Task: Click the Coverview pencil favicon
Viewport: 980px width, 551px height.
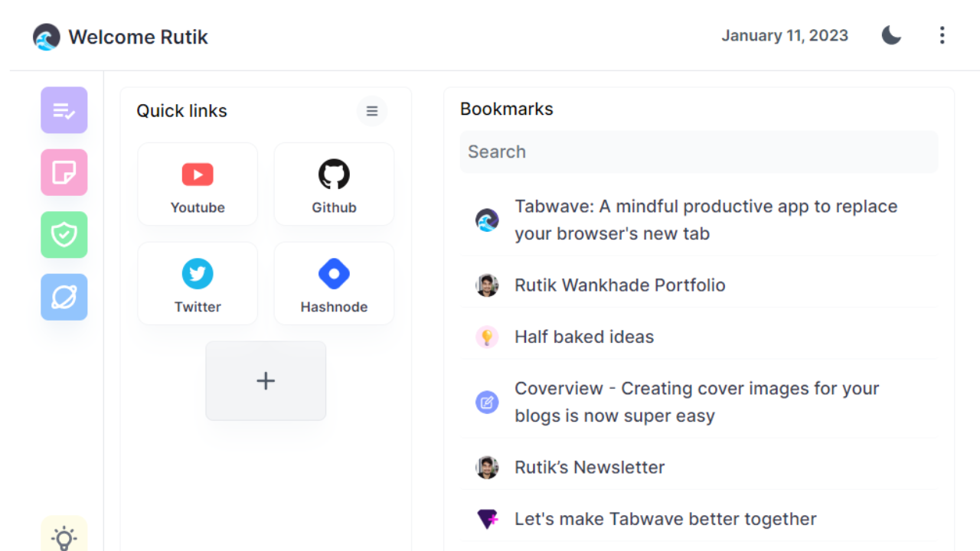Action: (x=487, y=403)
